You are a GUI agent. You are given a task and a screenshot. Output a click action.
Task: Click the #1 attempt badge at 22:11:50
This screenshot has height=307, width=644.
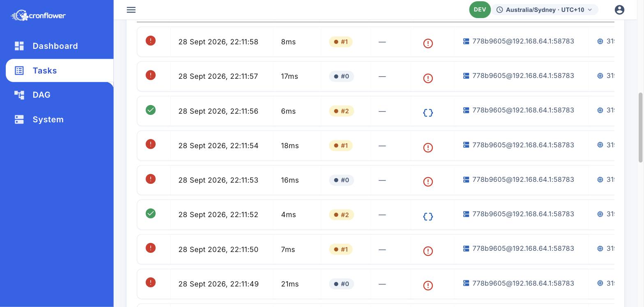tap(340, 250)
